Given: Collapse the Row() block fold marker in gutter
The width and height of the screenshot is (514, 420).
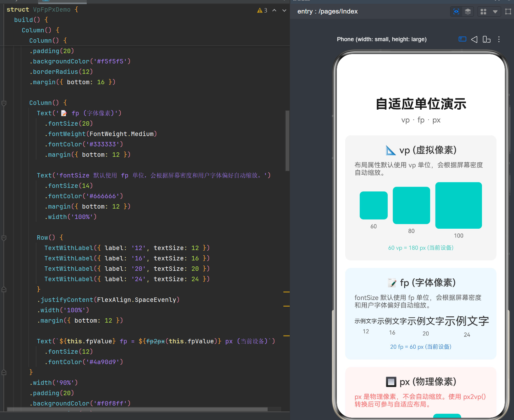Looking at the screenshot, I should [x=4, y=238].
